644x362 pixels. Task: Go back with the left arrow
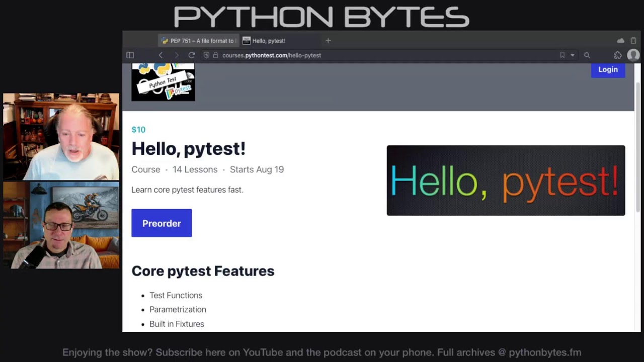click(x=160, y=55)
